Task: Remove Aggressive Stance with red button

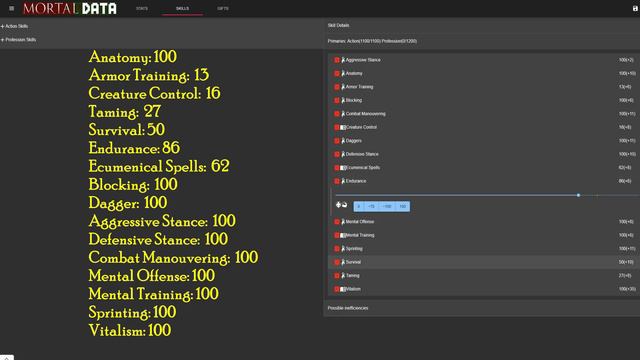Action: [337, 60]
